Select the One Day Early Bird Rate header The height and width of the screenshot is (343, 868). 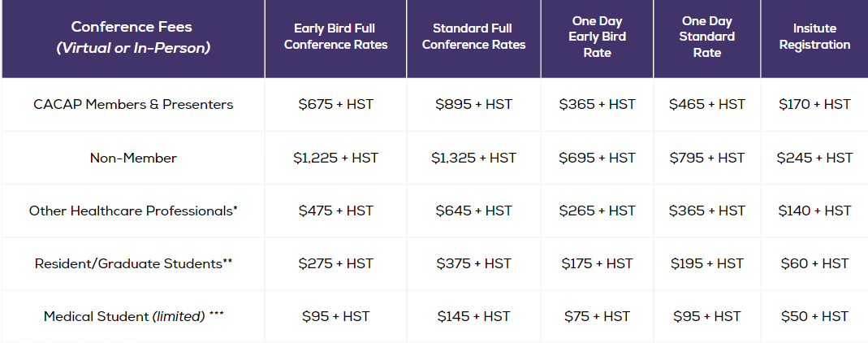click(x=597, y=37)
